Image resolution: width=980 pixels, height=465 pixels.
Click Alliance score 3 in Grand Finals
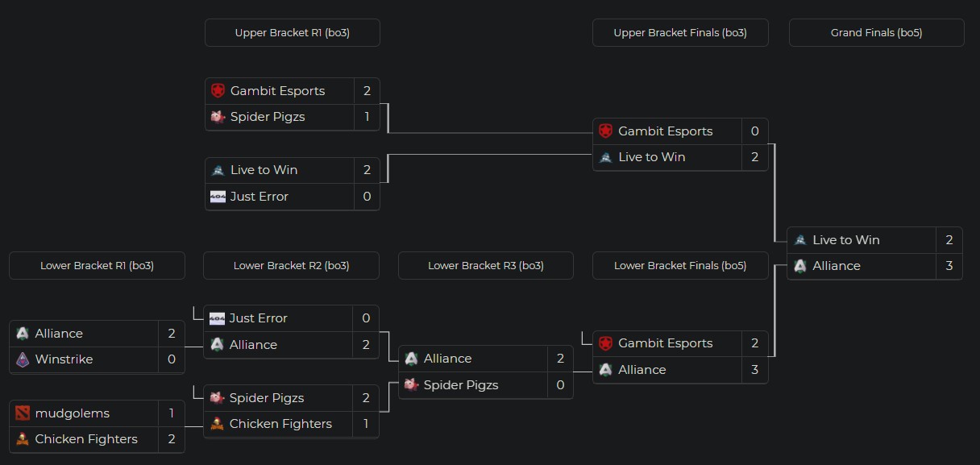pos(949,266)
